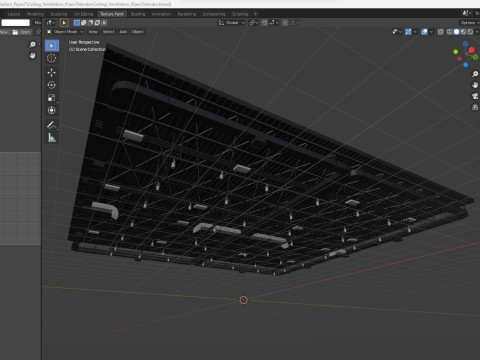
Task: Set selection mode to intersect
Action: pos(104,23)
